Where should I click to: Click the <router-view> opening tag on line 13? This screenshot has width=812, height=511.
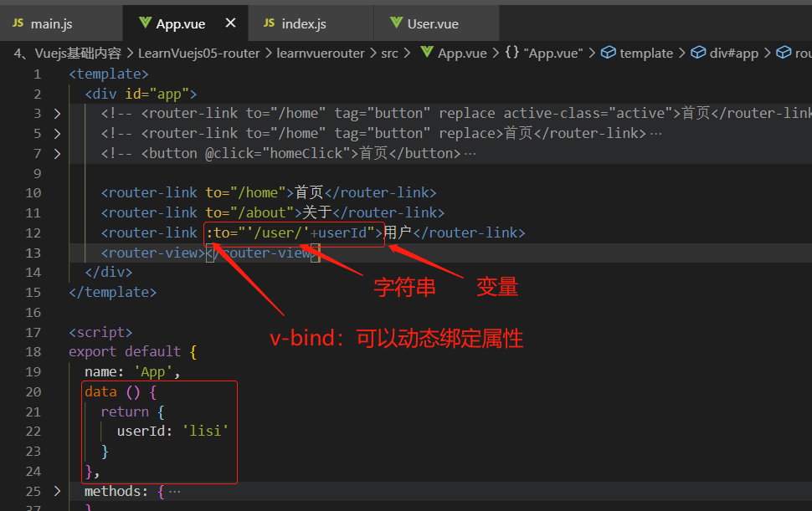click(152, 253)
